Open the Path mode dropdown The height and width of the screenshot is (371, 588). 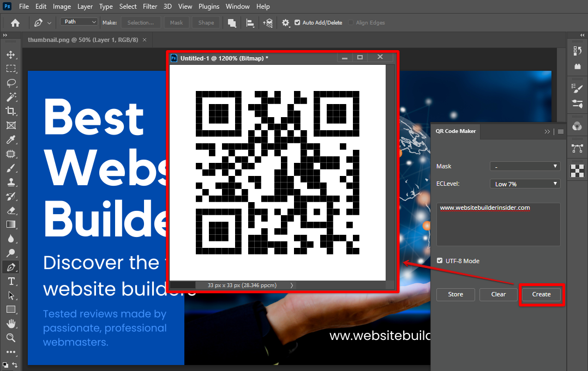click(x=79, y=22)
